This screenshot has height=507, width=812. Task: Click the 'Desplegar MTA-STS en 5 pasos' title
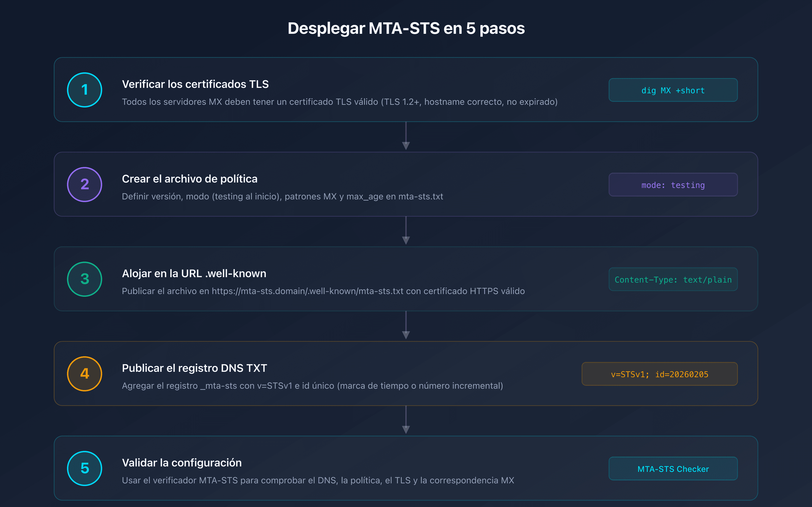[x=406, y=28]
